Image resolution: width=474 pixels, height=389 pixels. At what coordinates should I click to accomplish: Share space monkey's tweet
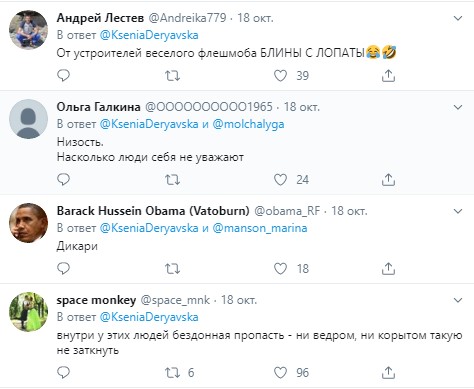click(388, 372)
